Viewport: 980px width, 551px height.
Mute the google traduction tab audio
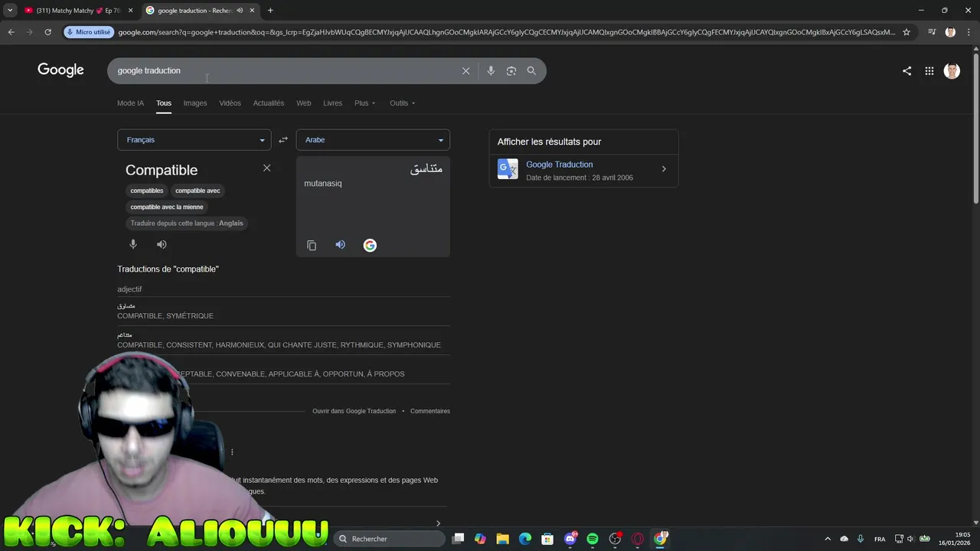click(240, 11)
